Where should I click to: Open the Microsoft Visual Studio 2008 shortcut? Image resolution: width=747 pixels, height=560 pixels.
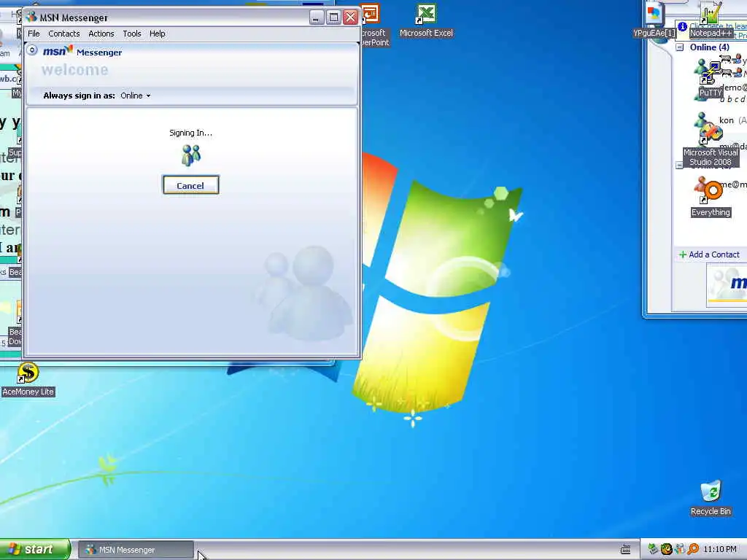[x=711, y=145]
